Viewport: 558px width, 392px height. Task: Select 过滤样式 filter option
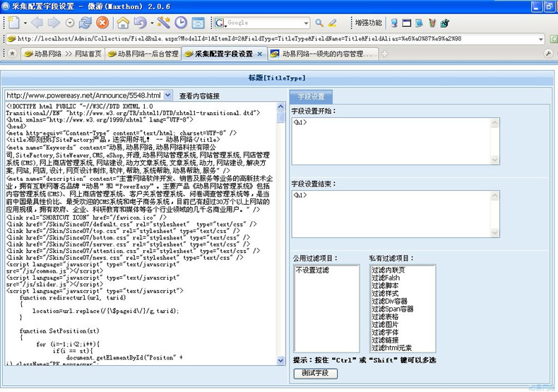point(385,293)
